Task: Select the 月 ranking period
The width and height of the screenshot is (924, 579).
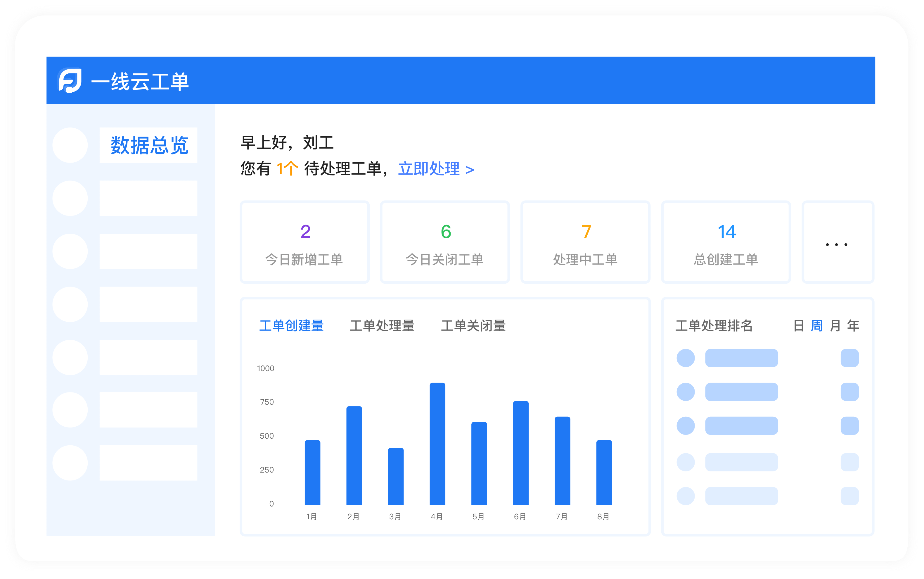Action: point(835,326)
